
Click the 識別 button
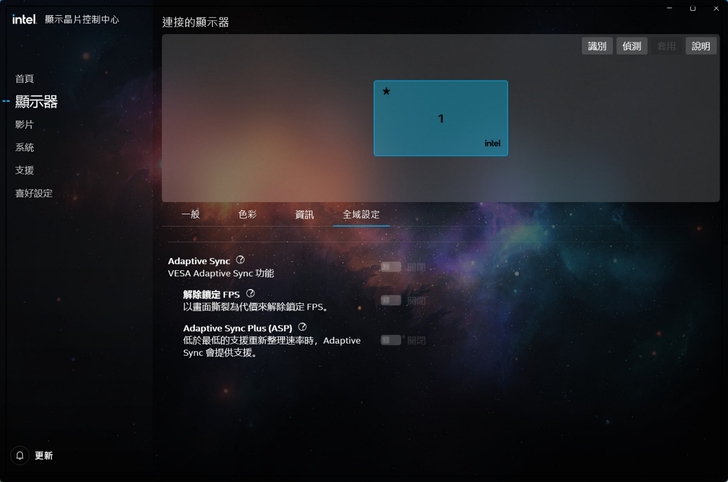point(597,46)
